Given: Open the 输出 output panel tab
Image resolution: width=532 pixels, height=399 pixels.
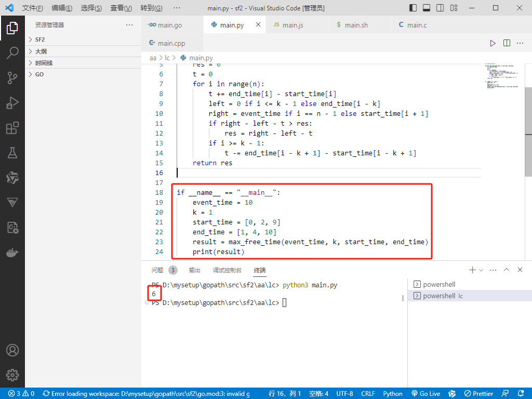Looking at the screenshot, I should point(194,270).
